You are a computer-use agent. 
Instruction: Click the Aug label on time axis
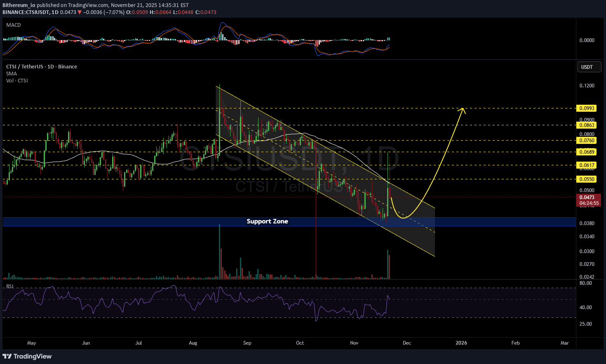click(x=193, y=343)
